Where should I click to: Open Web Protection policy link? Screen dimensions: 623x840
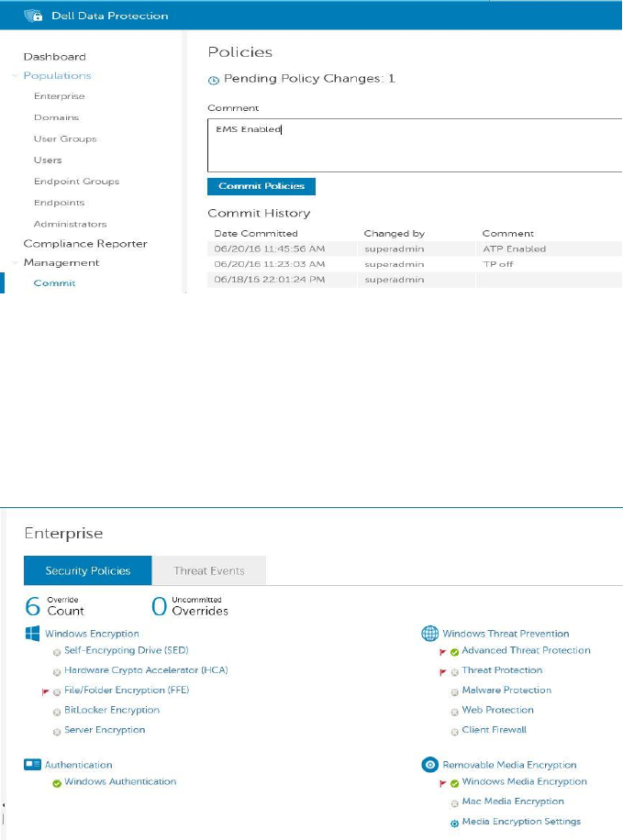point(497,710)
